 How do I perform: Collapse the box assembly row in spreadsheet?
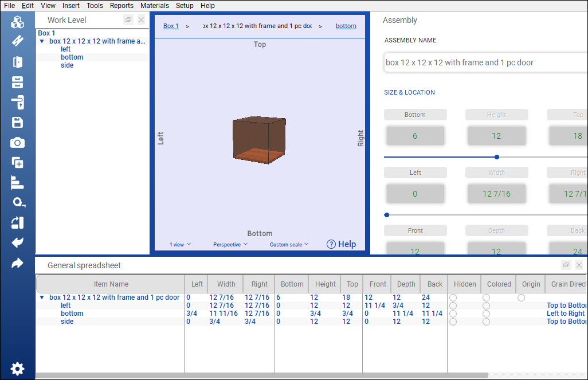42,297
